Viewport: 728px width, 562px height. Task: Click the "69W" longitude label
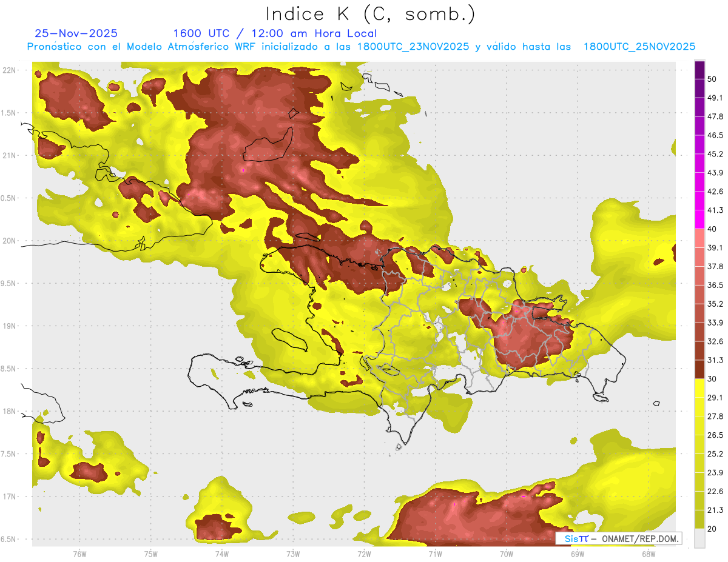coord(578,554)
